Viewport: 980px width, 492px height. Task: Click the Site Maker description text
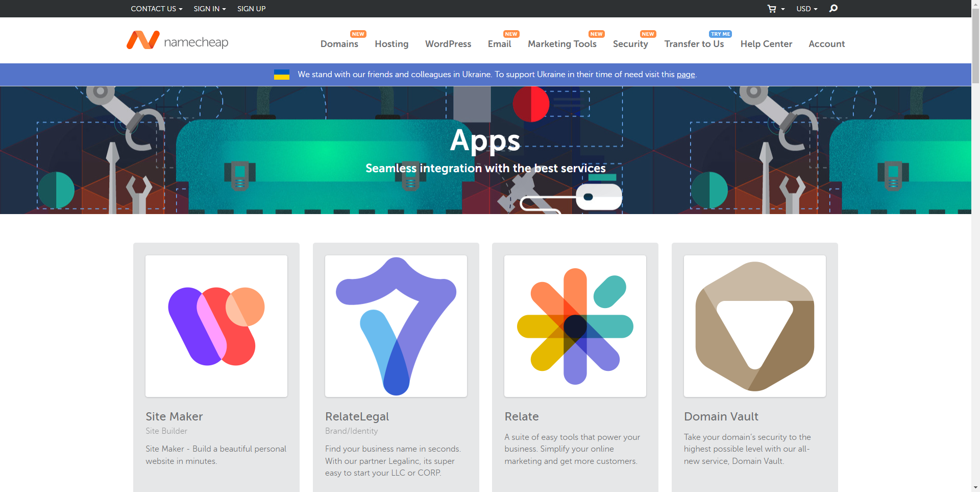[x=216, y=455]
